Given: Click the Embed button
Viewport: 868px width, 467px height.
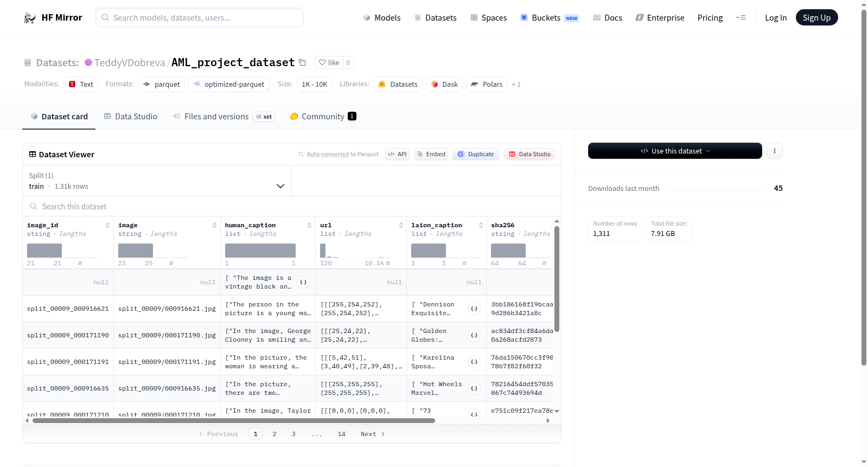Looking at the screenshot, I should [431, 154].
